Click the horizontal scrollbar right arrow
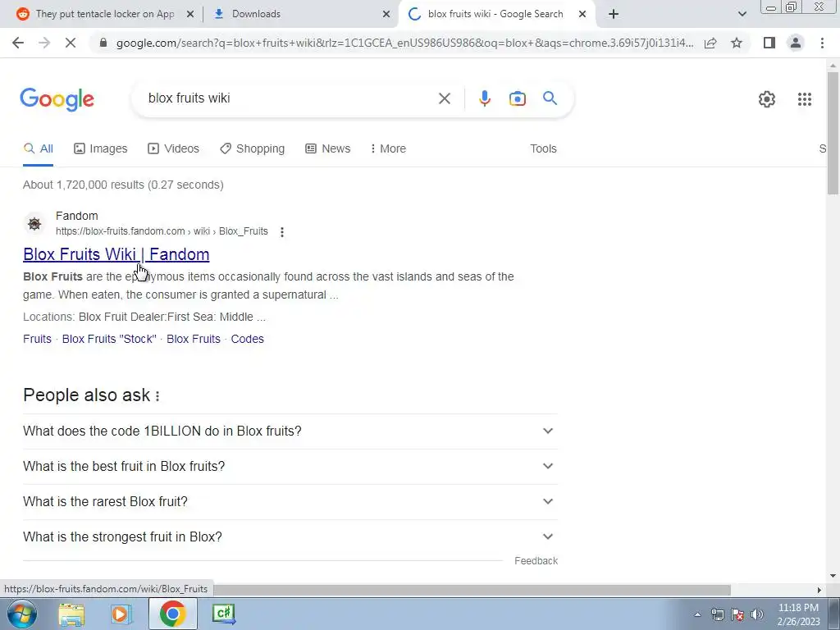Image resolution: width=840 pixels, height=630 pixels. click(x=819, y=590)
